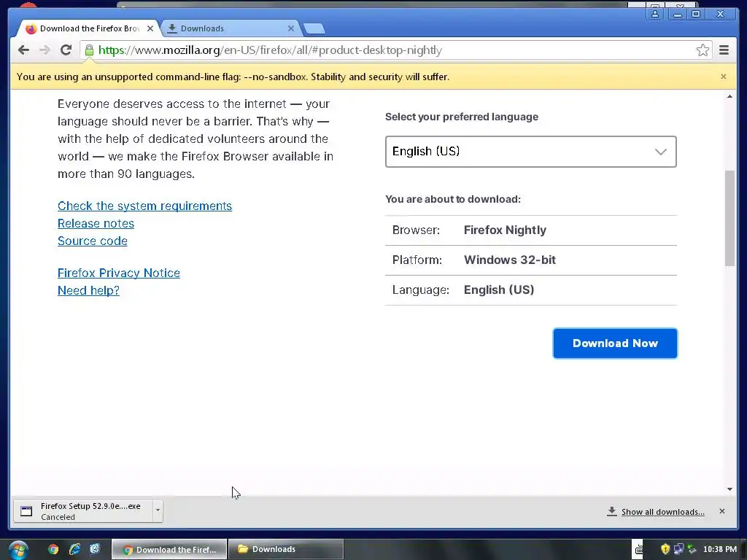Open the Release notes link
747x560 pixels.
click(96, 223)
